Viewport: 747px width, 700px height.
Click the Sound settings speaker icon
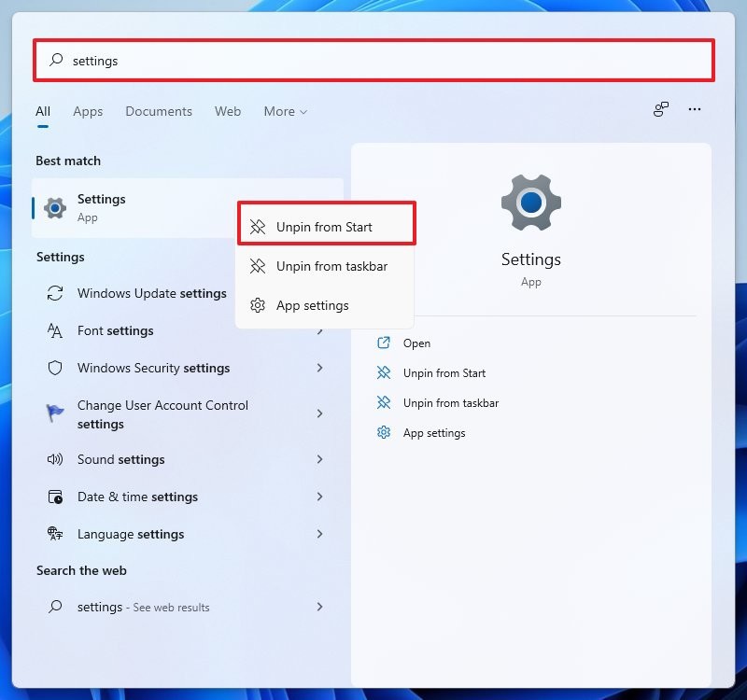click(x=55, y=459)
